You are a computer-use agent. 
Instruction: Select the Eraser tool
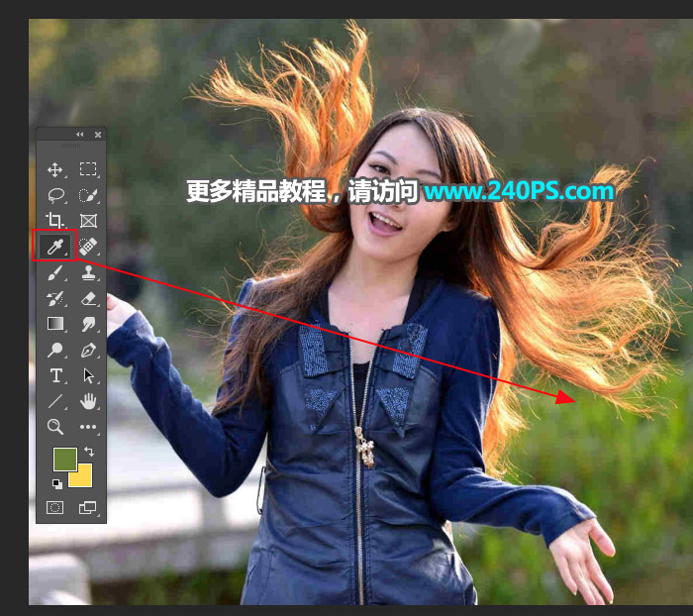click(88, 299)
